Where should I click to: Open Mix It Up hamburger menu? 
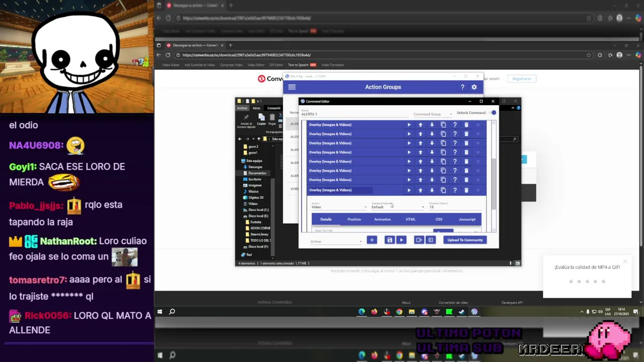(292, 87)
